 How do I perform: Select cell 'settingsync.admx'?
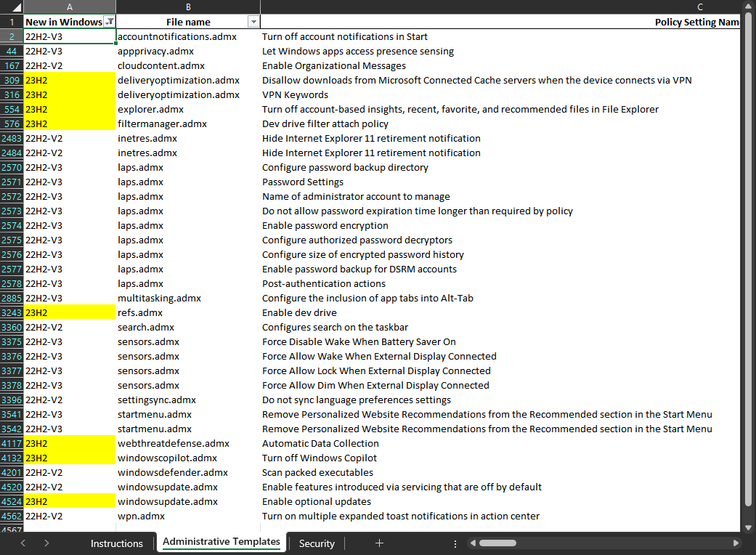(x=188, y=400)
